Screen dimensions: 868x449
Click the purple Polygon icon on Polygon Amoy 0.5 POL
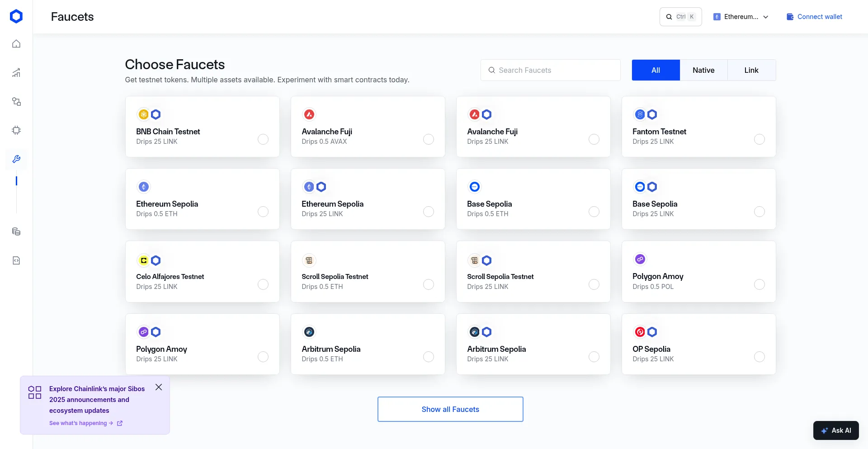640,259
